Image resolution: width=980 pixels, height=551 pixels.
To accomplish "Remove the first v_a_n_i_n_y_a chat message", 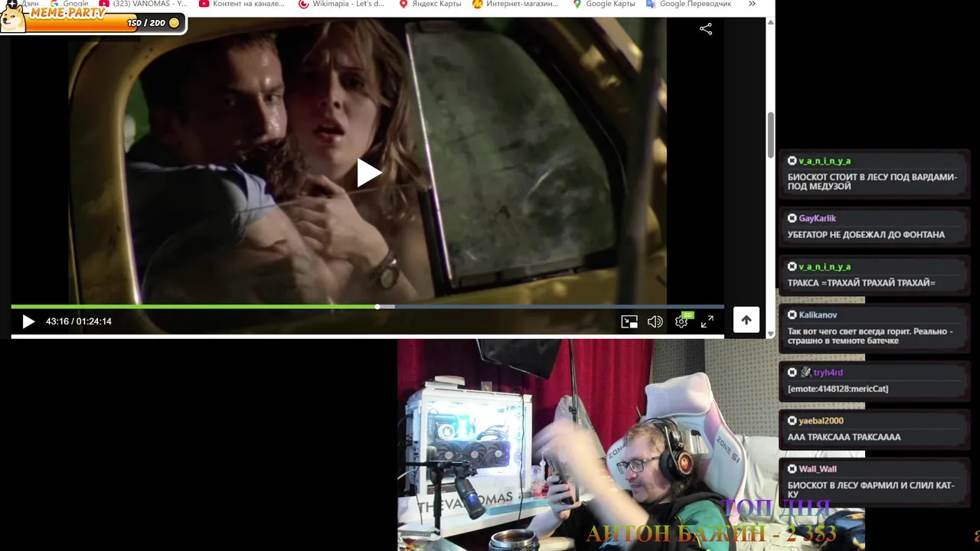I will point(792,161).
